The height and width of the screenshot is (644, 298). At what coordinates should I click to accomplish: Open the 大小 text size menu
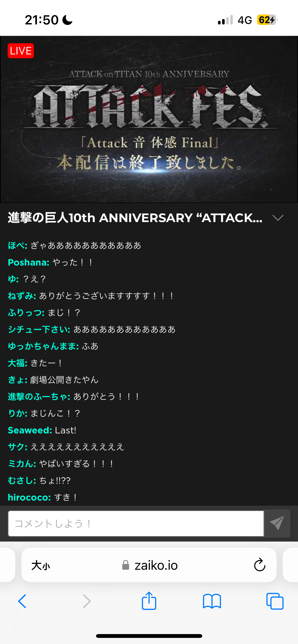(x=40, y=566)
